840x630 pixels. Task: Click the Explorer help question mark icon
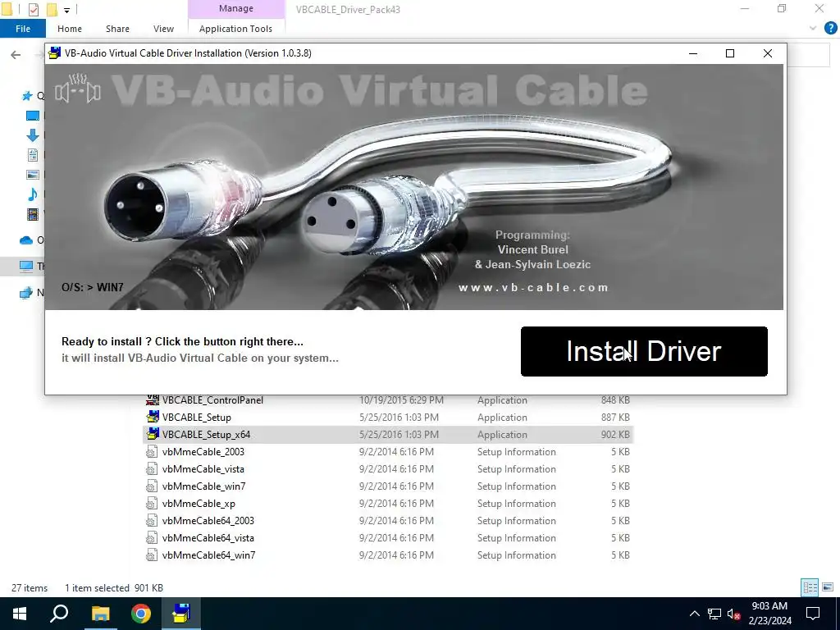pos(830,29)
